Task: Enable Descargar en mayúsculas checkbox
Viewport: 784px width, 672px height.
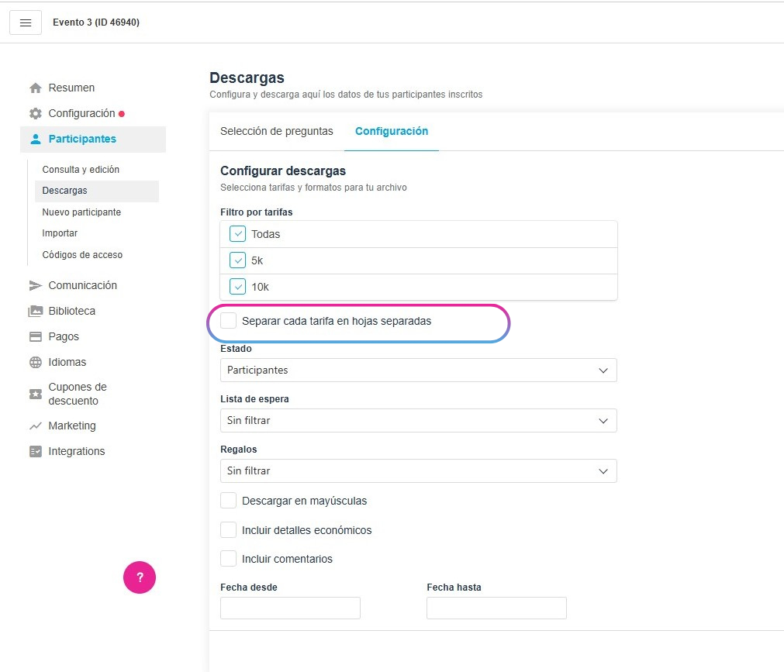Action: [229, 501]
